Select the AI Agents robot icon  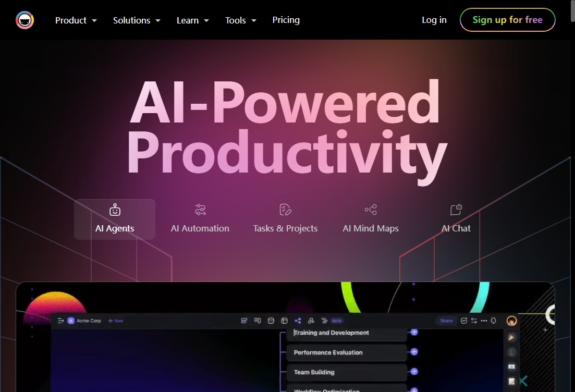pyautogui.click(x=115, y=210)
